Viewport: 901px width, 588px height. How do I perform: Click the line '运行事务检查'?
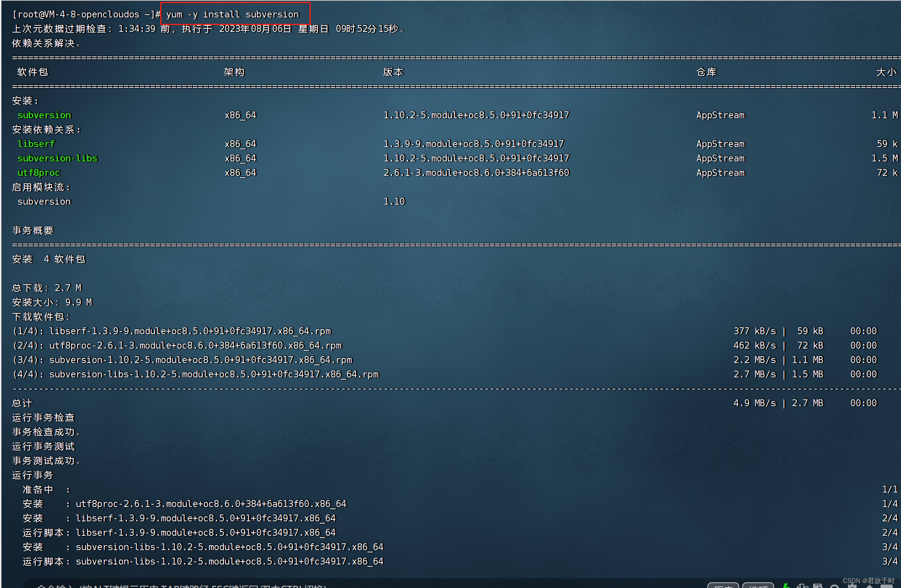click(44, 418)
